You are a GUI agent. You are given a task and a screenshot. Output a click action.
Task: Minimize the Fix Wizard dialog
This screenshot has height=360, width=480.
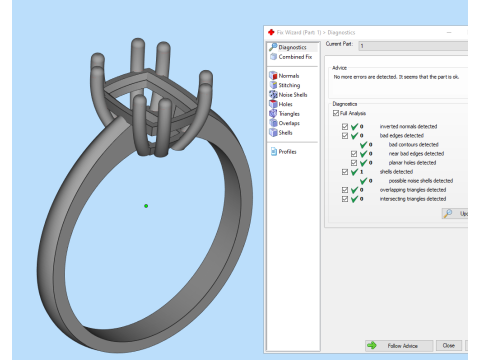(x=449, y=32)
